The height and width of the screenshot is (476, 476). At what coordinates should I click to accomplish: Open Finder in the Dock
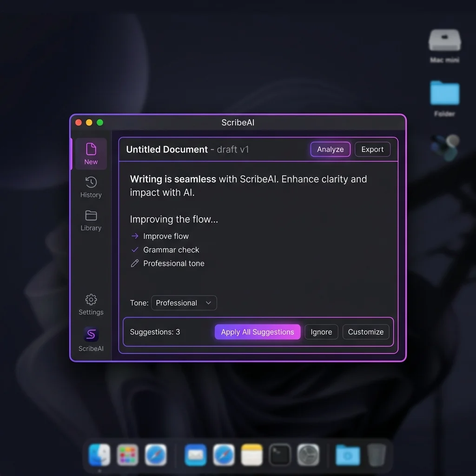99,455
